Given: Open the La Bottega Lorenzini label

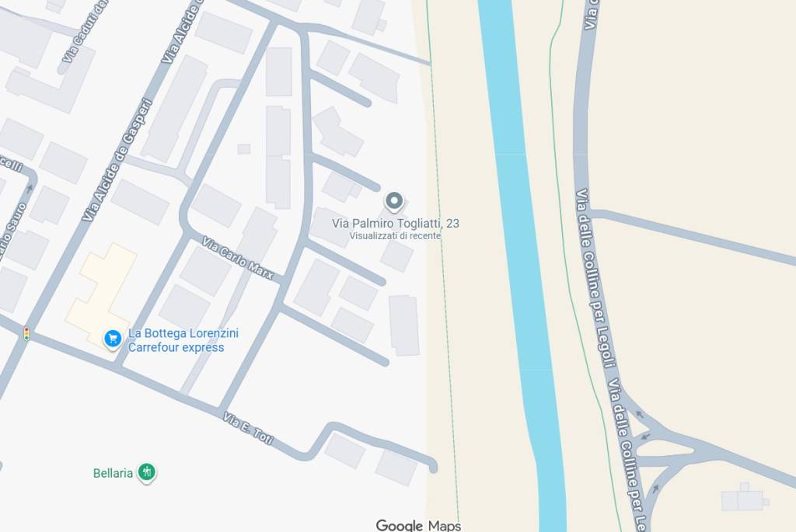Looking at the screenshot, I should tap(183, 333).
